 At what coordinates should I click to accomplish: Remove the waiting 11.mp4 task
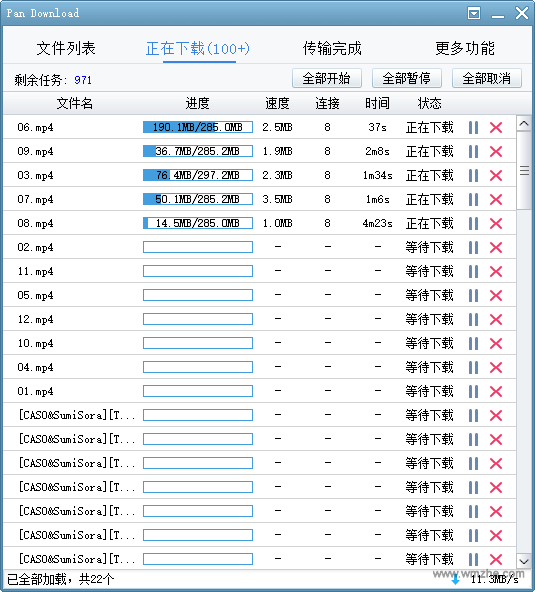click(496, 271)
